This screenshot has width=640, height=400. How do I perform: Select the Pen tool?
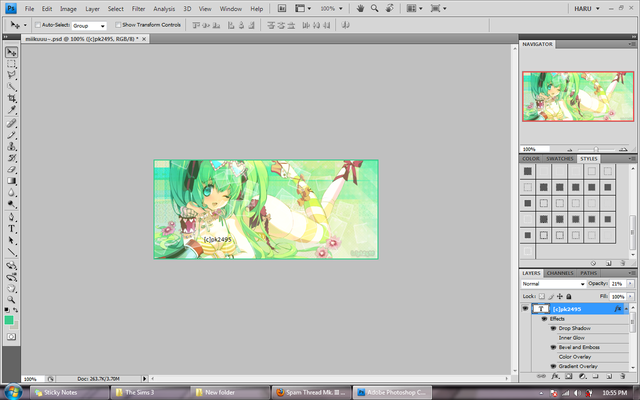point(11,217)
